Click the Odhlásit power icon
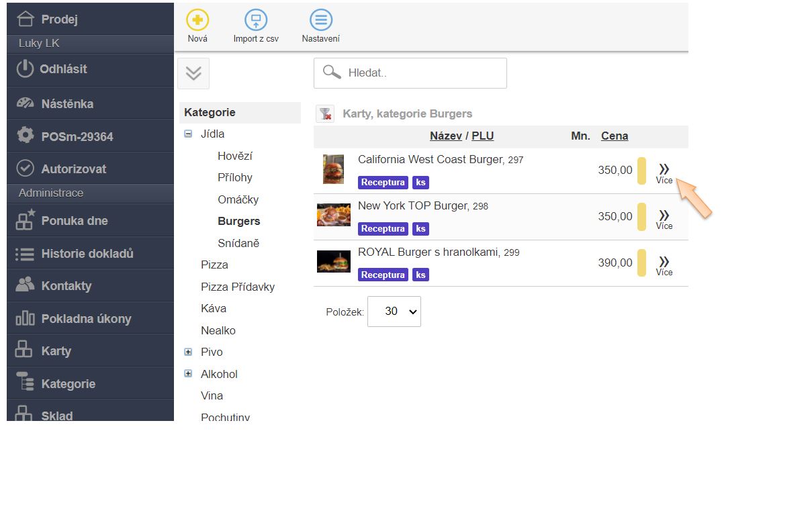812x521 pixels. (x=25, y=68)
